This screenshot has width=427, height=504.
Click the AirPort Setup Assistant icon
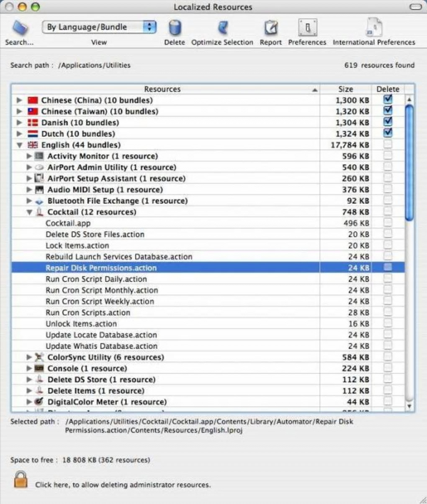pyautogui.click(x=39, y=178)
